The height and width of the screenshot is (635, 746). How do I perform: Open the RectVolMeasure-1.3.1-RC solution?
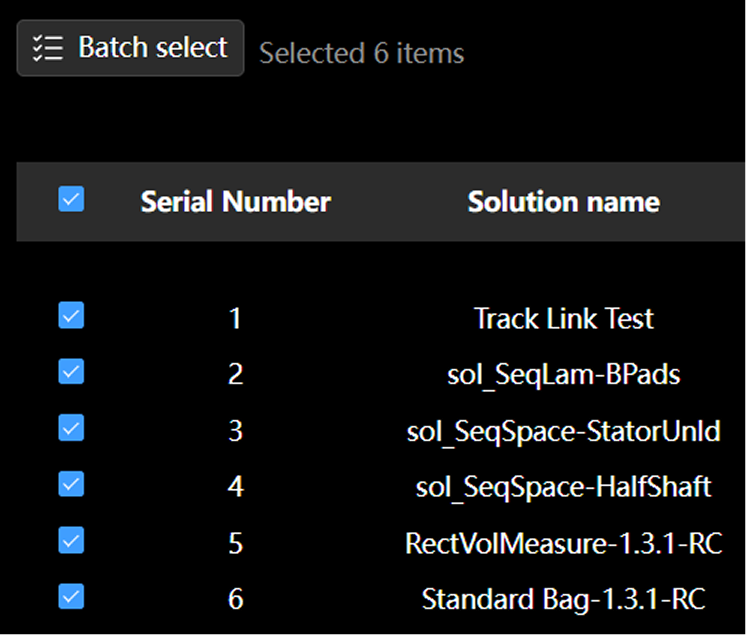pyautogui.click(x=563, y=543)
